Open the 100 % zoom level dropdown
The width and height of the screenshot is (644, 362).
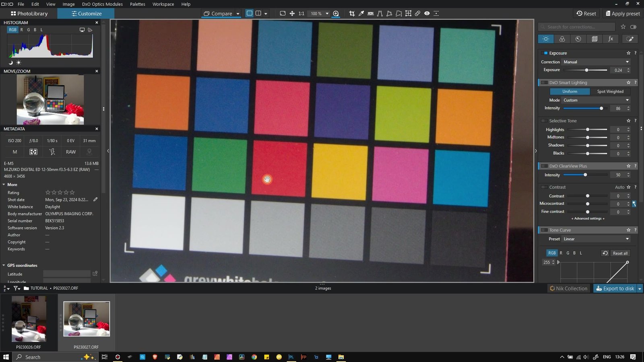tap(327, 13)
